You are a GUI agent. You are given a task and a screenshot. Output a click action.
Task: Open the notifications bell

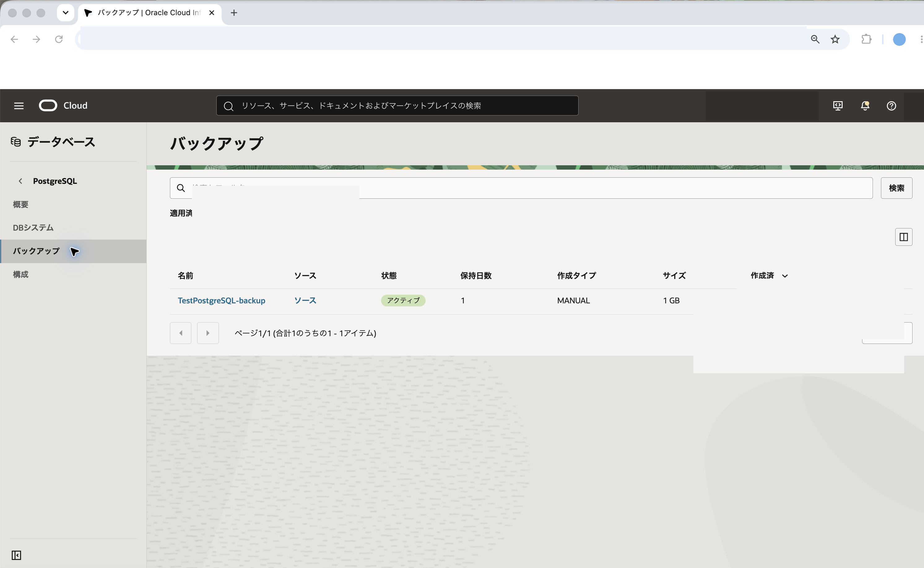pyautogui.click(x=865, y=106)
